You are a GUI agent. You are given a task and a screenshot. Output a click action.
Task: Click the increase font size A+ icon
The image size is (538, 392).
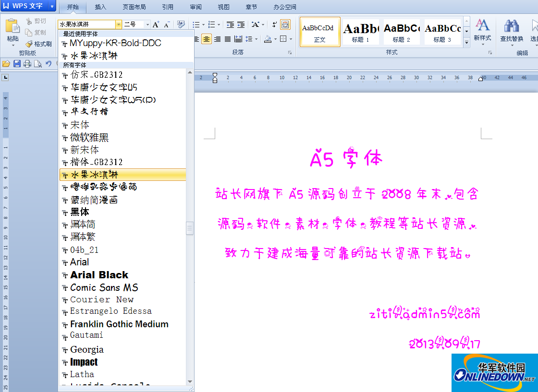click(156, 24)
